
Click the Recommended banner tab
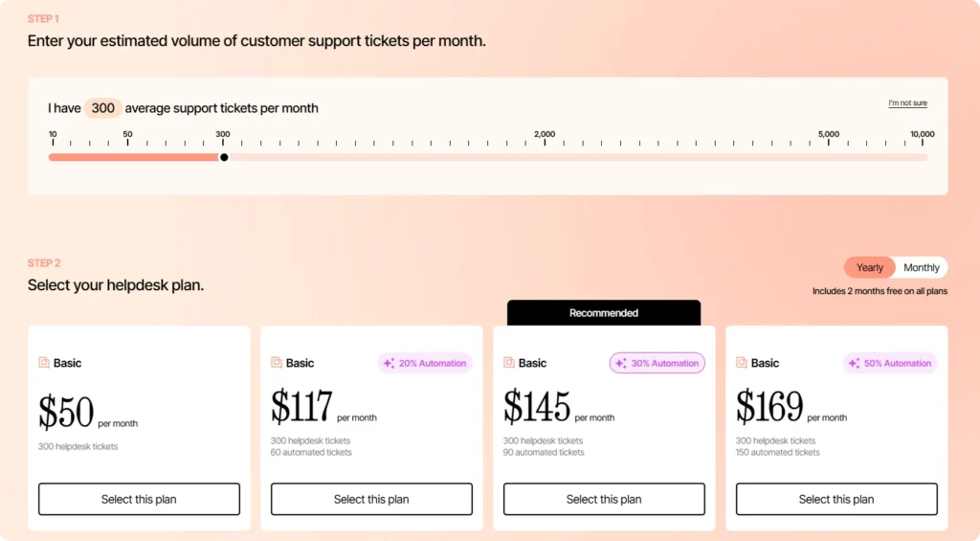(604, 313)
